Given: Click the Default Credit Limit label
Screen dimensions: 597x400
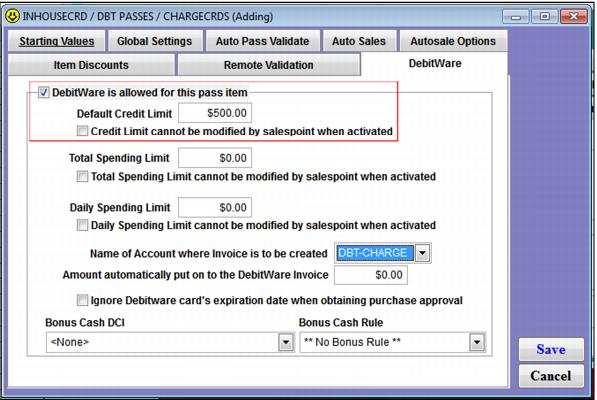Looking at the screenshot, I should pos(124,113).
